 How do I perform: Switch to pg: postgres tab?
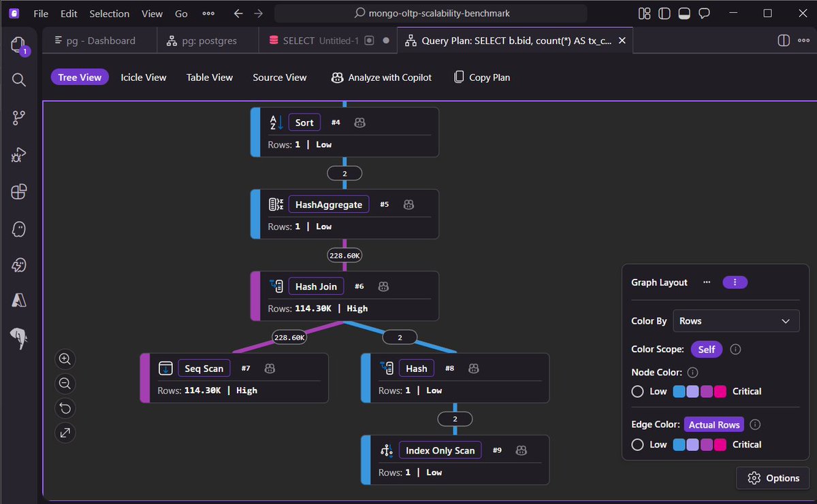pos(208,41)
